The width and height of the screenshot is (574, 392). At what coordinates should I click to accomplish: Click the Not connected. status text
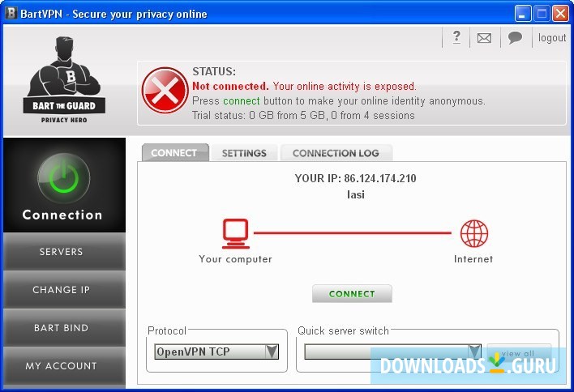[x=230, y=87]
